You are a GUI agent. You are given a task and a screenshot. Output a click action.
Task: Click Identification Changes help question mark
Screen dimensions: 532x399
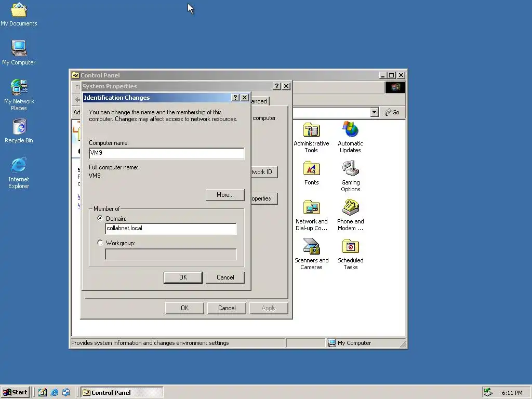[x=235, y=97]
